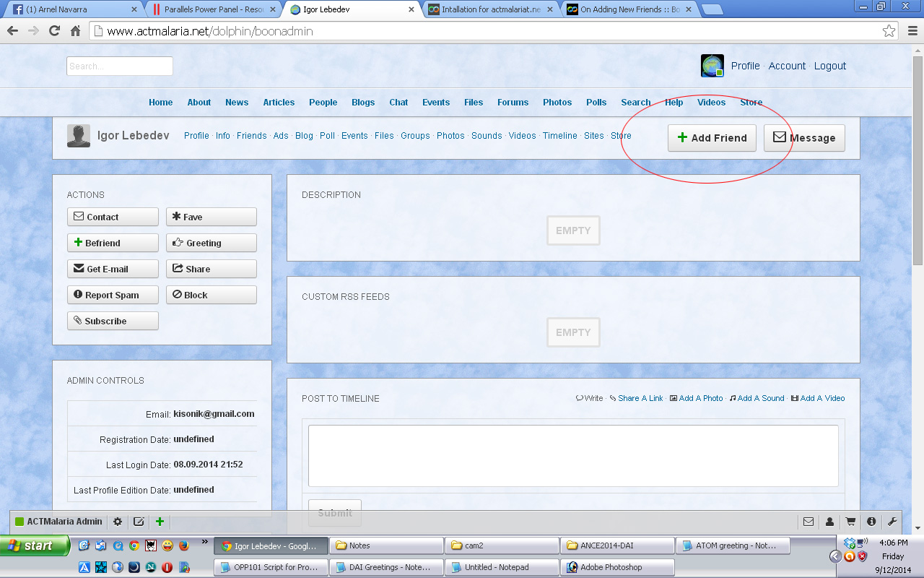
Task: Open the ANCE2014-DAI folder taskbar button
Action: pyautogui.click(x=617, y=545)
